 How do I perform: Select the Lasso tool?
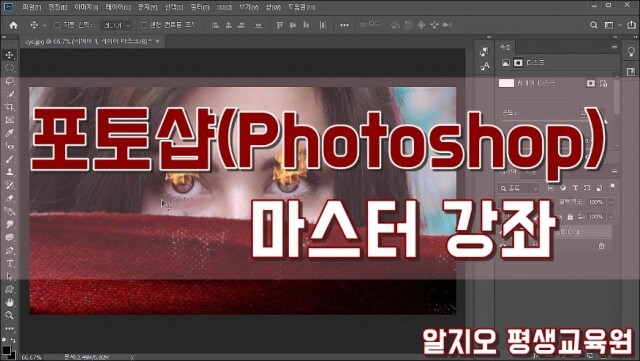(x=9, y=81)
